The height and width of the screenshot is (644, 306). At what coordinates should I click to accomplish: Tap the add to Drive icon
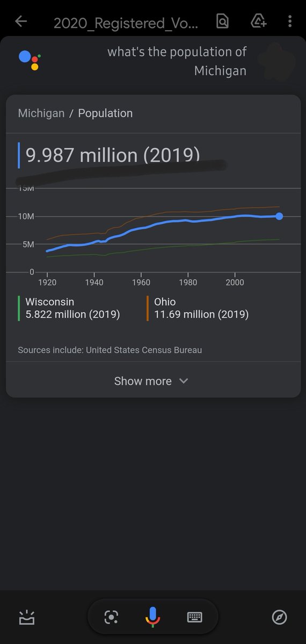[x=259, y=21]
